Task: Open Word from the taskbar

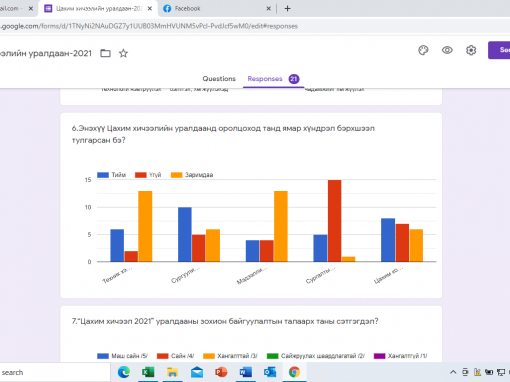Action: click(x=245, y=372)
